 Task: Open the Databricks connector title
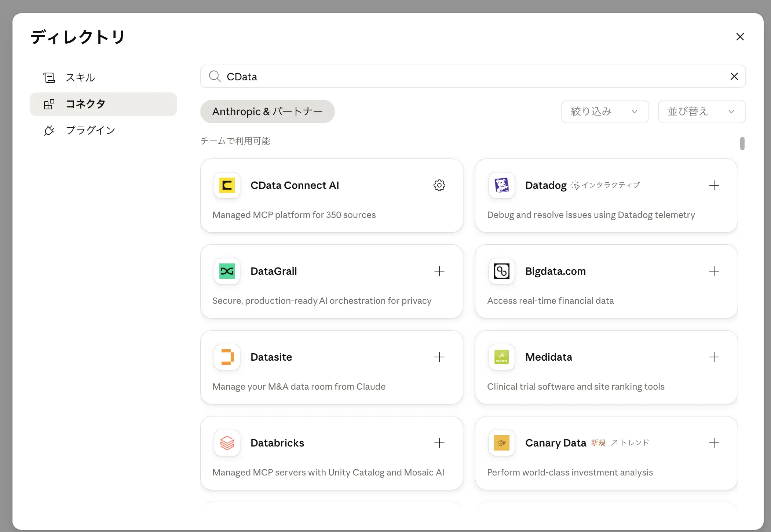277,443
